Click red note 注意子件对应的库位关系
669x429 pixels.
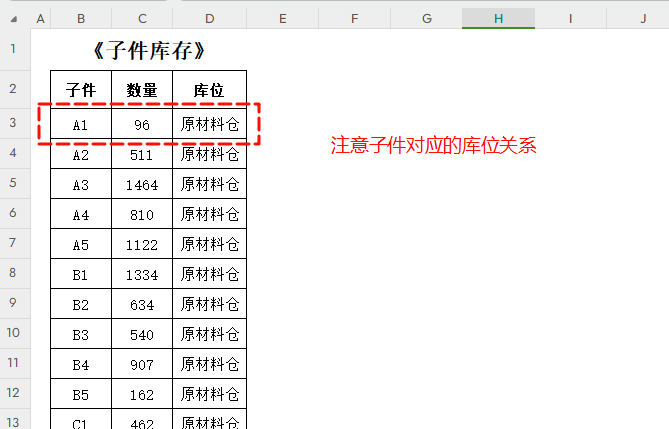point(433,145)
